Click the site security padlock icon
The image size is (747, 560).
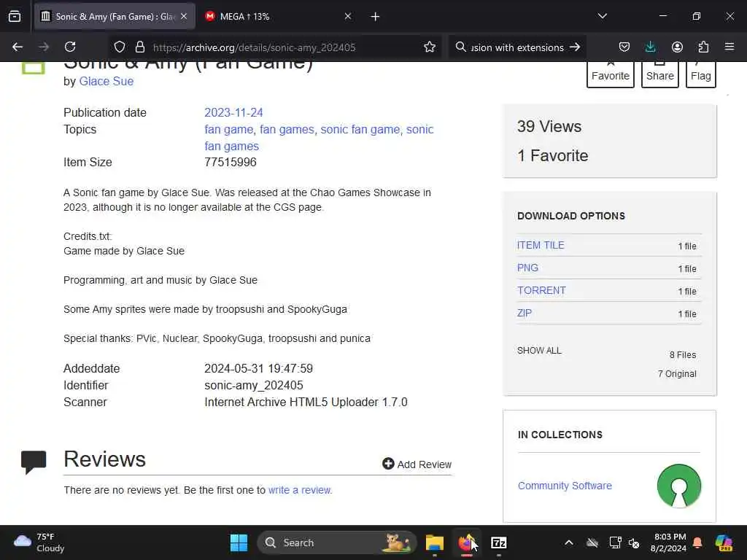click(139, 47)
